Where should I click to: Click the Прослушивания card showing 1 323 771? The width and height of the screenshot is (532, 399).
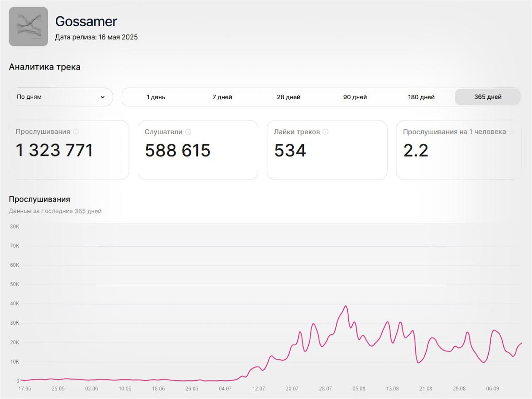coord(69,150)
